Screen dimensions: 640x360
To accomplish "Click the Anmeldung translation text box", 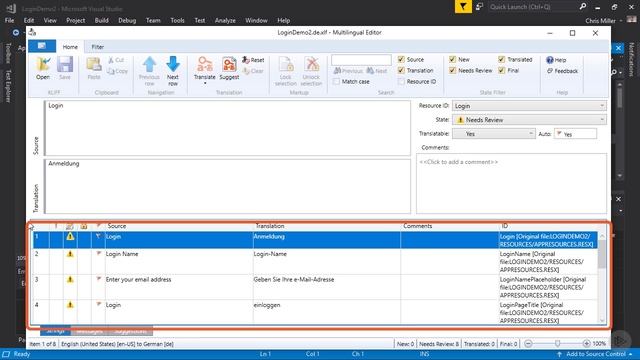I will pyautogui.click(x=227, y=186).
